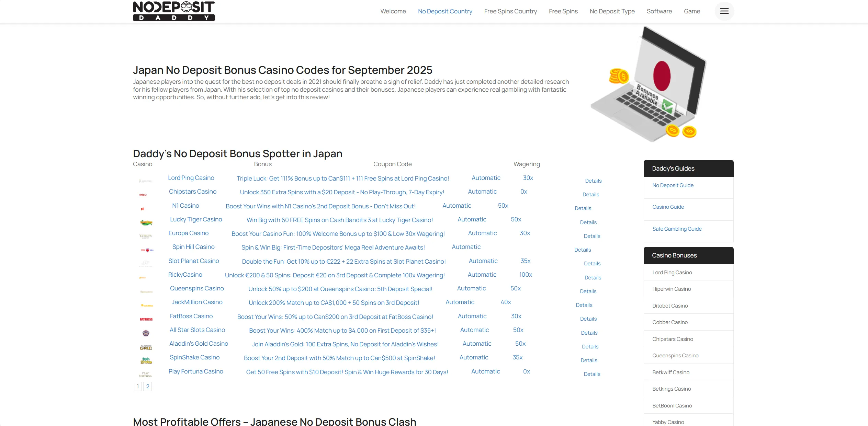Open the Safe Gambling Guide link
The width and height of the screenshot is (868, 426).
[677, 229]
